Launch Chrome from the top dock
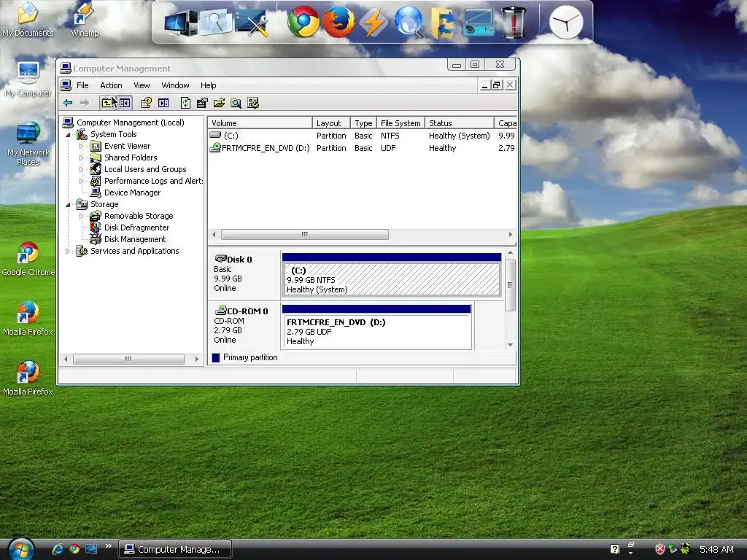 [x=303, y=22]
